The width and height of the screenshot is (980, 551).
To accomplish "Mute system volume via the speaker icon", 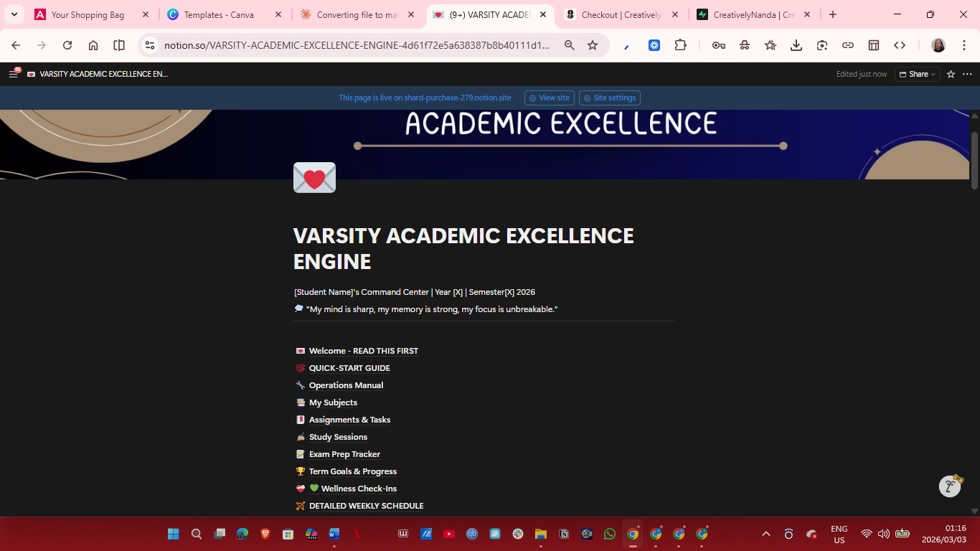I will click(x=883, y=534).
